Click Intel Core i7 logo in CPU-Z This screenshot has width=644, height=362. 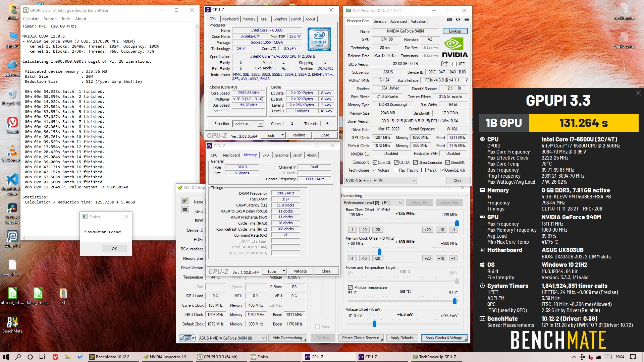click(x=319, y=39)
